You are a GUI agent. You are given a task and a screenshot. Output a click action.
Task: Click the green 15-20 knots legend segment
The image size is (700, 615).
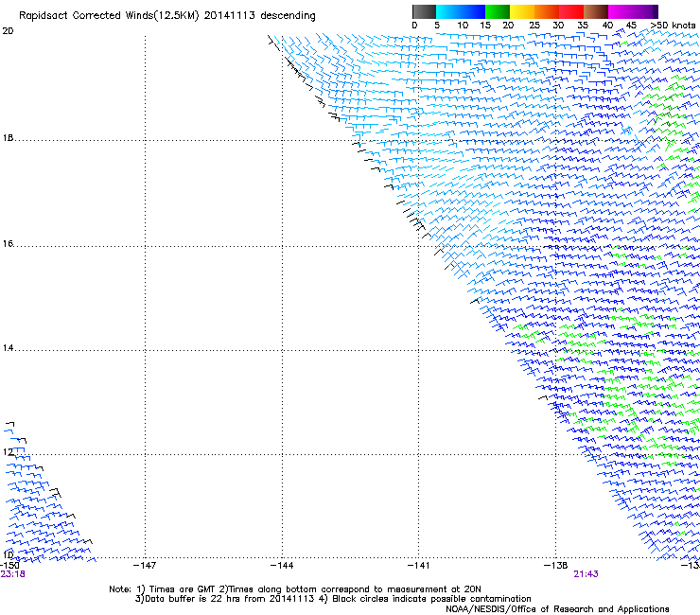498,11
